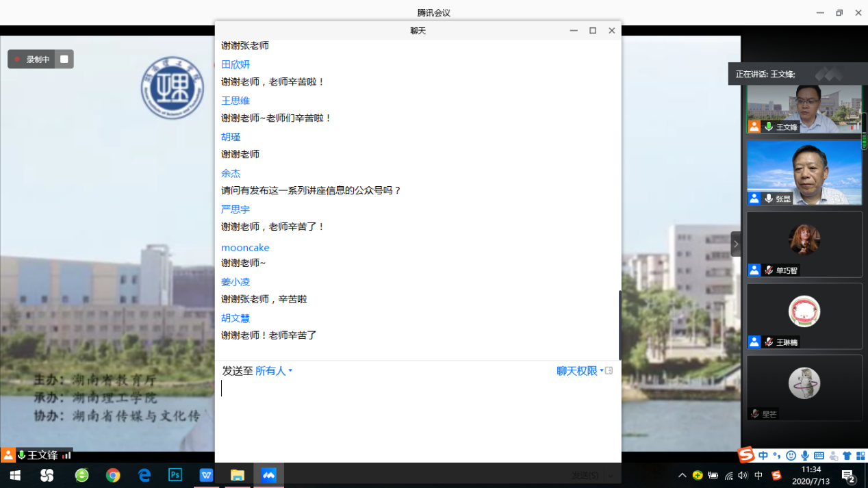The image size is (868, 488).
Task: Toggle system volume speaker icon in tray
Action: [x=743, y=476]
